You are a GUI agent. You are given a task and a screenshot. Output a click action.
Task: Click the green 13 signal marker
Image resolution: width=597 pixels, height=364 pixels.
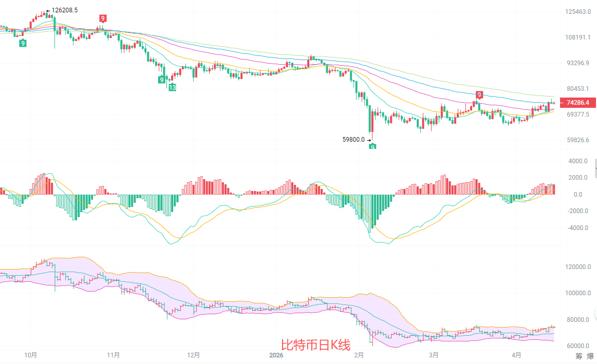pyautogui.click(x=173, y=88)
